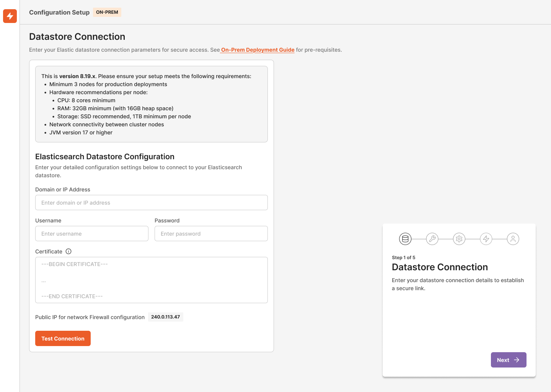Click the orange lightning app icon in sidebar
Viewport: 551px width, 392px height.
point(10,16)
